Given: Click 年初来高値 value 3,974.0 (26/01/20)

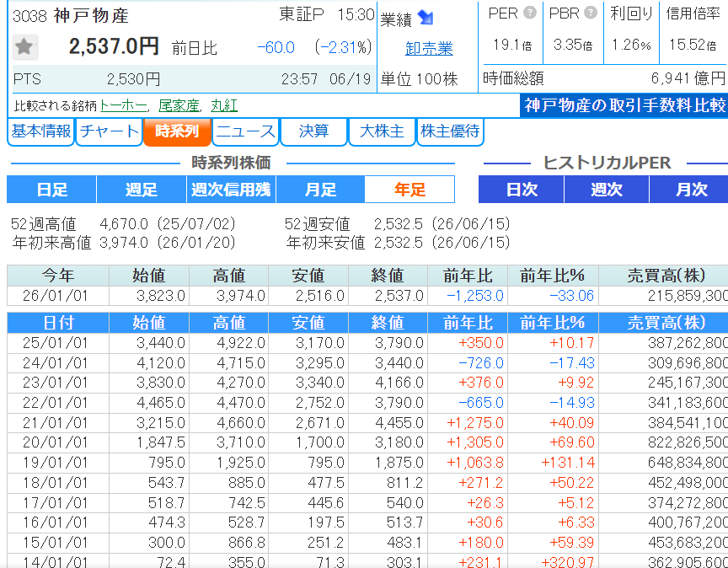Looking at the screenshot, I should point(168,243).
